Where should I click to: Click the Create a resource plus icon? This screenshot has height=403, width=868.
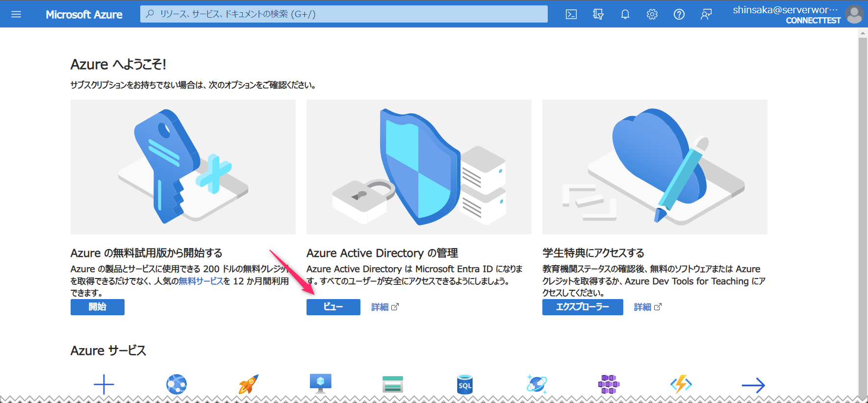coord(104,385)
